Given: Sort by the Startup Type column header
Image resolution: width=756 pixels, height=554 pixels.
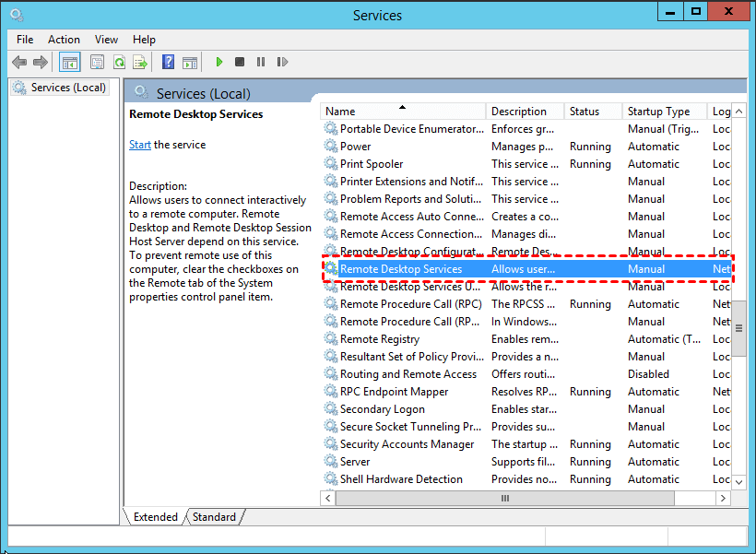Looking at the screenshot, I should coord(658,112).
